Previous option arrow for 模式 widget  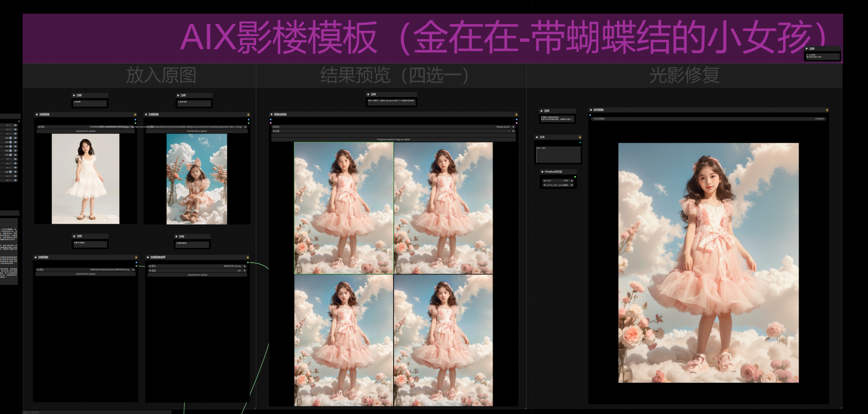click(274, 127)
